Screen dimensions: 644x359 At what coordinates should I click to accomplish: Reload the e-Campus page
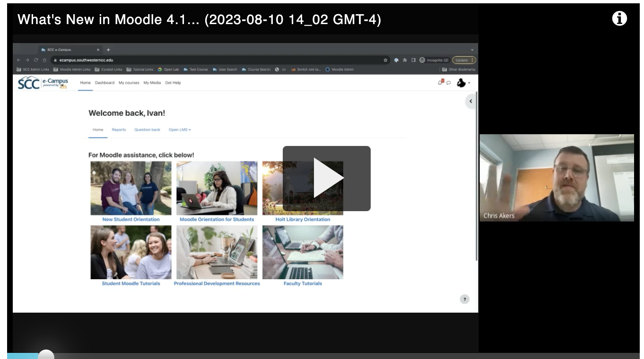click(x=36, y=60)
